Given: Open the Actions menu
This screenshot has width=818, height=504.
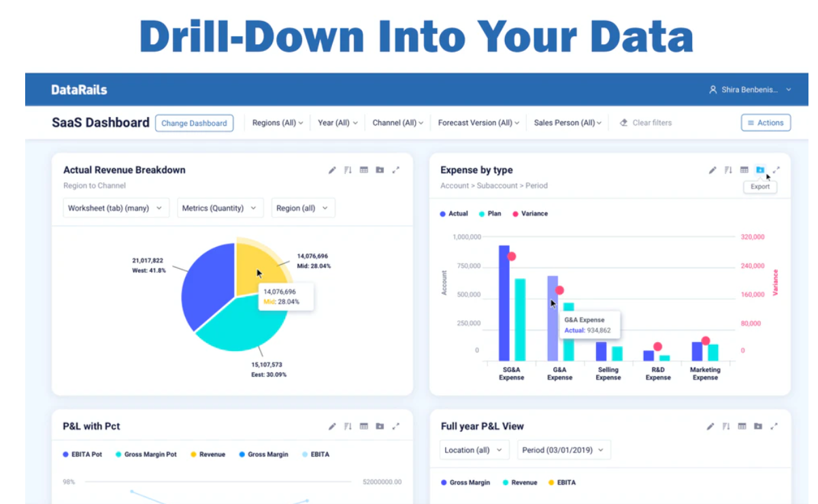Looking at the screenshot, I should tap(766, 122).
